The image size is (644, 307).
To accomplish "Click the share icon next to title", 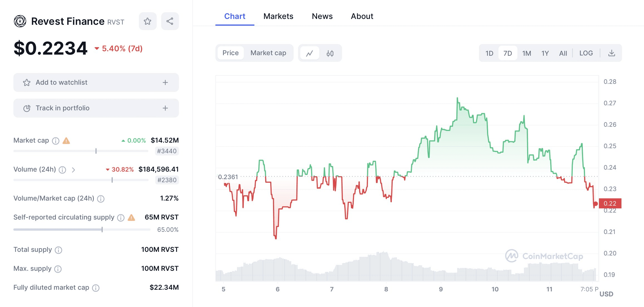I will pos(170,21).
